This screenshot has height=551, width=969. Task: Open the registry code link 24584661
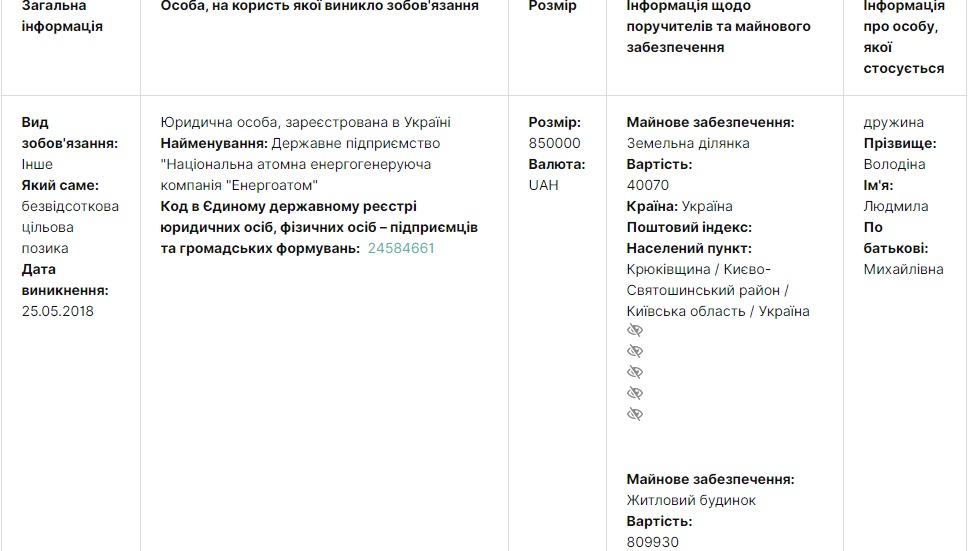tap(401, 248)
